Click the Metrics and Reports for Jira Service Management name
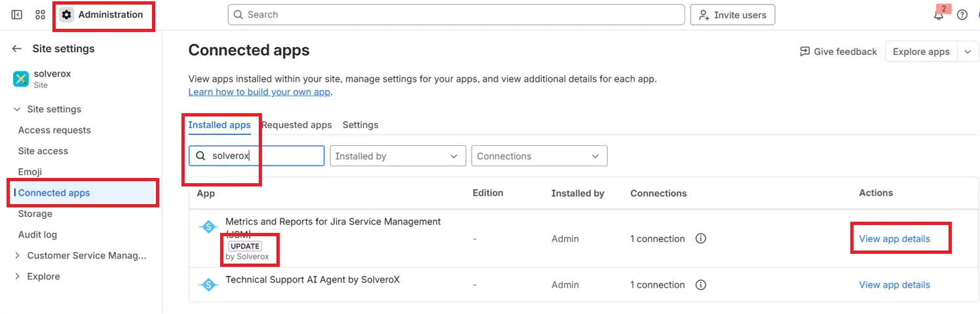The image size is (980, 314). (333, 228)
